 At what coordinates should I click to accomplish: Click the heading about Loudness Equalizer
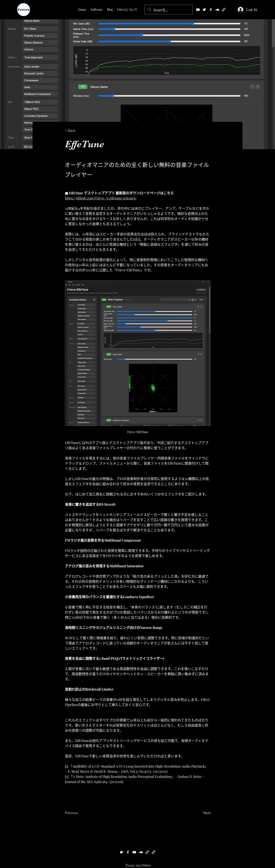click(x=110, y=597)
